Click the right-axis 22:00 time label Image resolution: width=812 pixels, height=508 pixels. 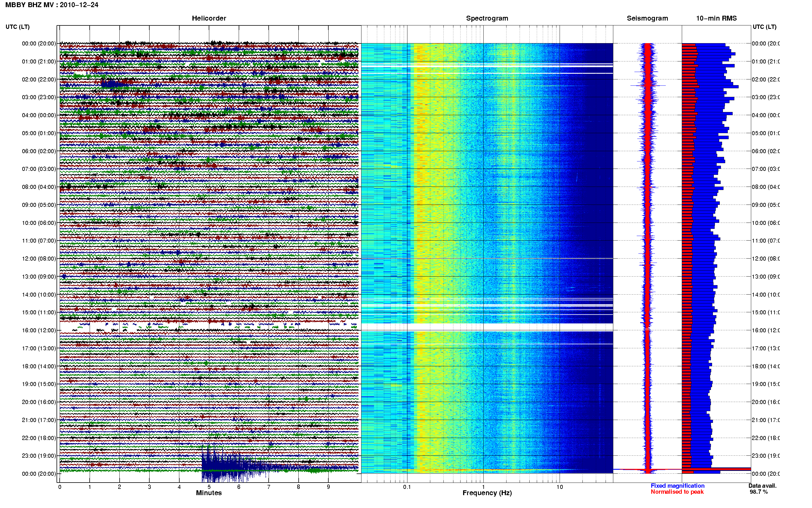coord(766,438)
